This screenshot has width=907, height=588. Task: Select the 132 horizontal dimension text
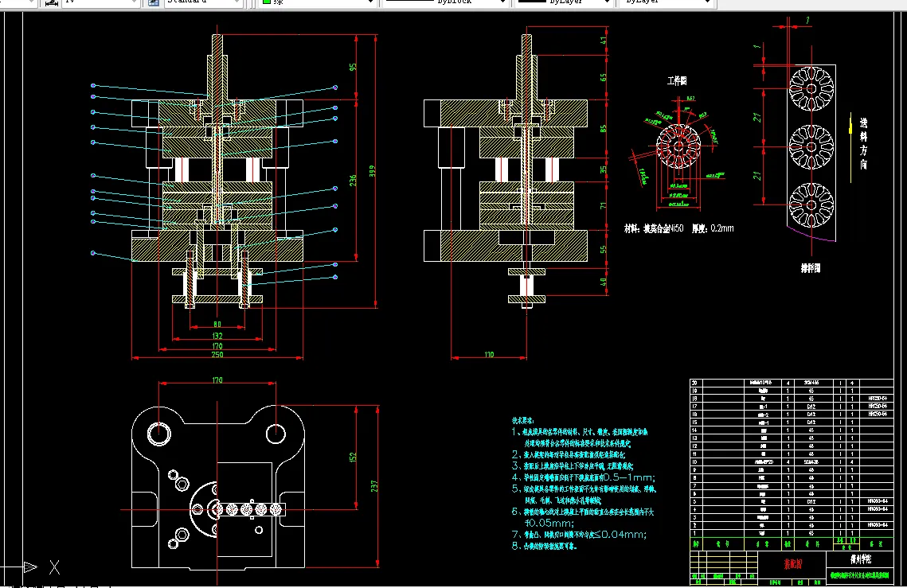(x=217, y=336)
